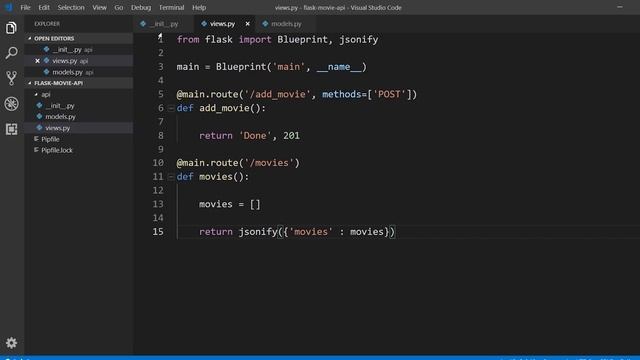The width and height of the screenshot is (640, 360).
Task: Click the '/add_movie' route string
Action: 277,94
